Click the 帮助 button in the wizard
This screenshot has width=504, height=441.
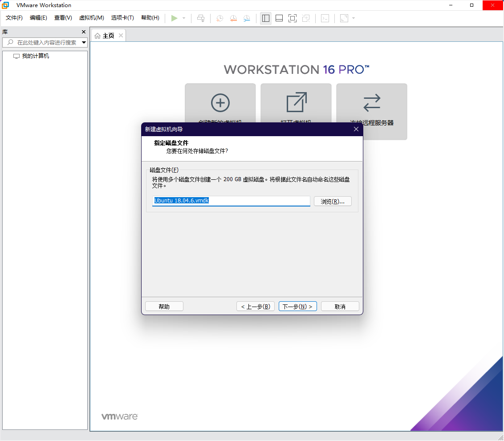(164, 307)
